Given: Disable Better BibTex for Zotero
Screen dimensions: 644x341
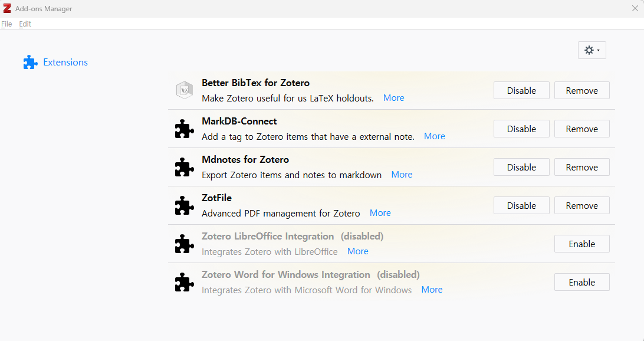Looking at the screenshot, I should [521, 90].
